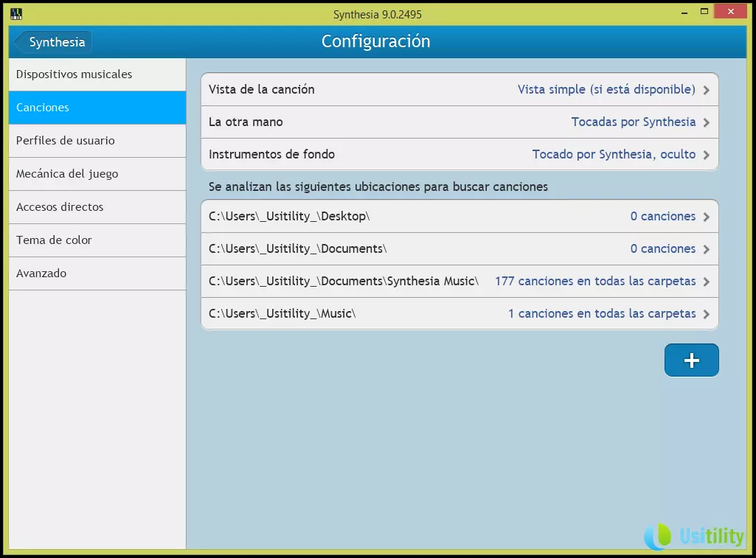This screenshot has height=558, width=756.
Task: Open the Desktop folder location entry
Action: 289,217
